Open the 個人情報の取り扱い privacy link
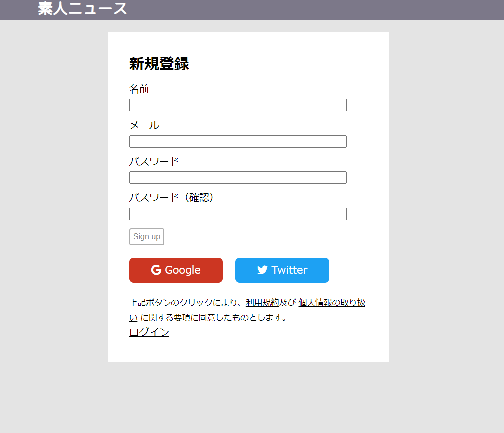The width and height of the screenshot is (504, 433). point(331,302)
